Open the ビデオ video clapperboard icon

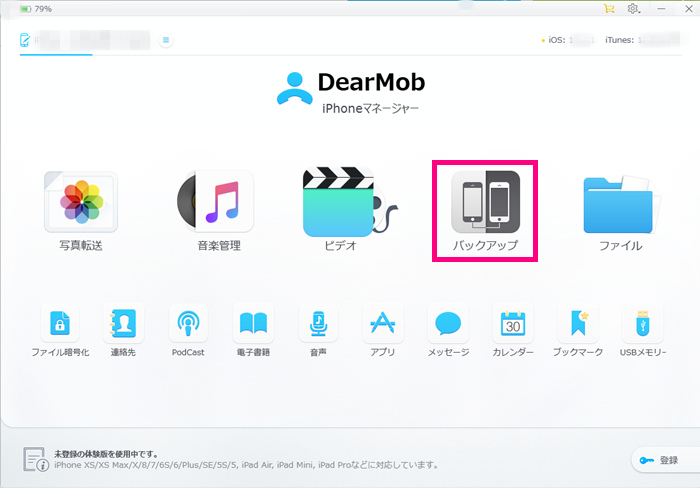click(x=349, y=202)
